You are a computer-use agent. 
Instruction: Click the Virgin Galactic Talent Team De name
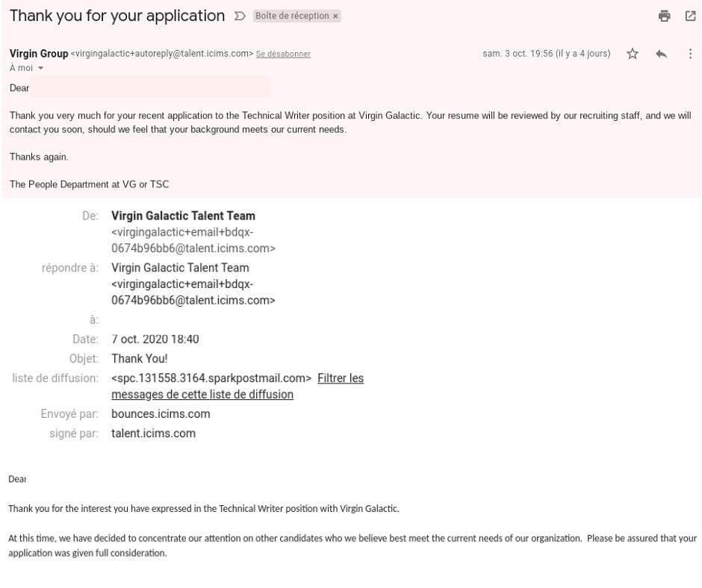pos(183,216)
